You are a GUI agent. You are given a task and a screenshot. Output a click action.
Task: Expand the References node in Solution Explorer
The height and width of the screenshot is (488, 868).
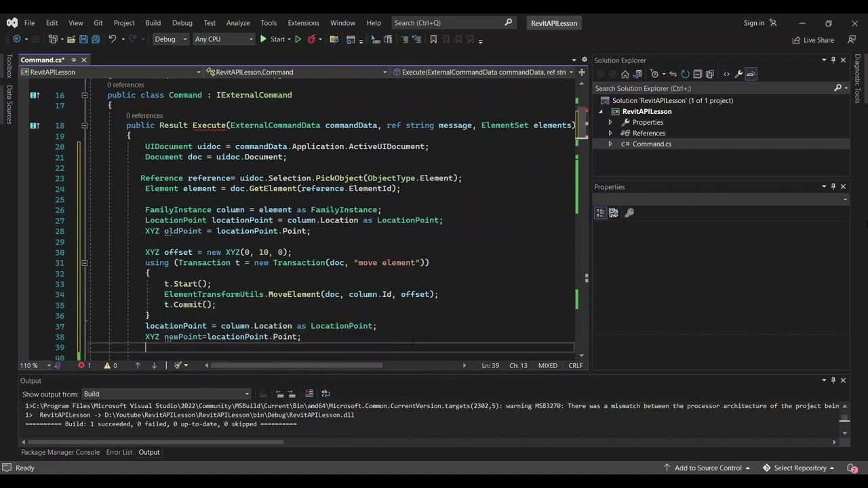pyautogui.click(x=610, y=134)
